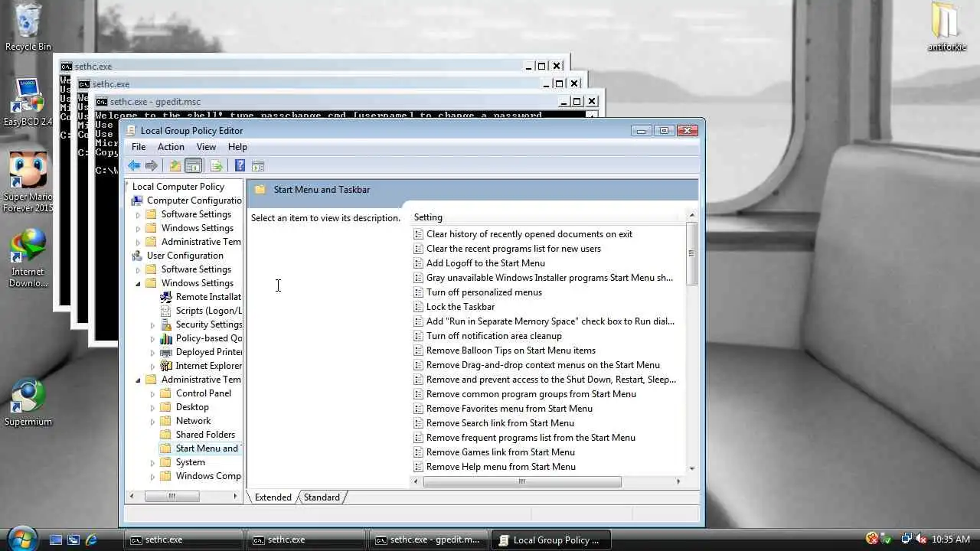Image resolution: width=980 pixels, height=551 pixels.
Task: Select antiforkie folder on desktop
Action: (x=946, y=28)
